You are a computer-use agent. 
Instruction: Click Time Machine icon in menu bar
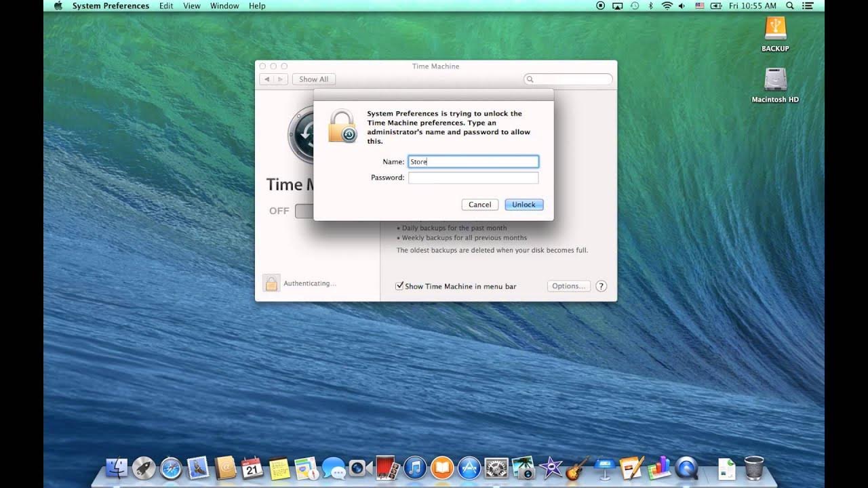[635, 5]
